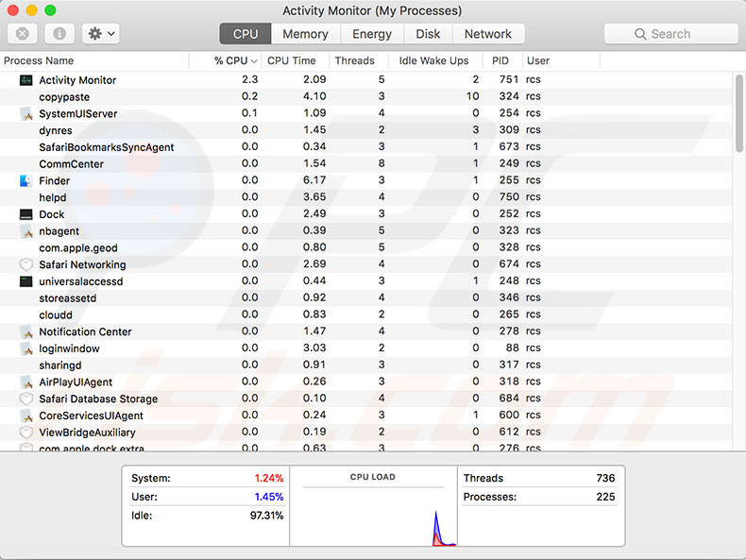Zoom the Activity Monitor window
Screen dimensions: 746x560
point(50,10)
